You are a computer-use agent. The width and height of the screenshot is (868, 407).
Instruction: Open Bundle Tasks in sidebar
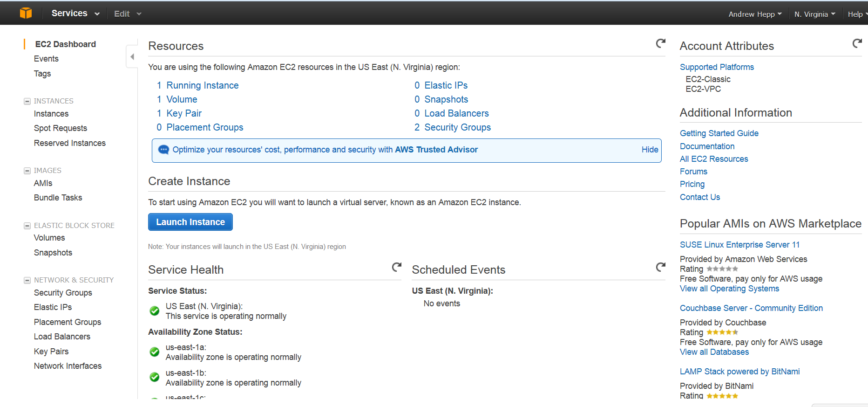click(58, 198)
